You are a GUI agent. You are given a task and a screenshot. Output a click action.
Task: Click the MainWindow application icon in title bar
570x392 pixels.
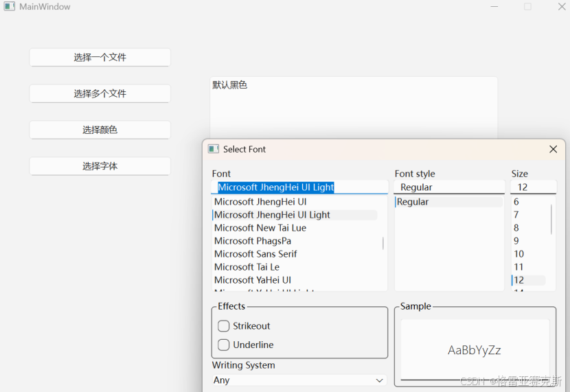pyautogui.click(x=10, y=7)
